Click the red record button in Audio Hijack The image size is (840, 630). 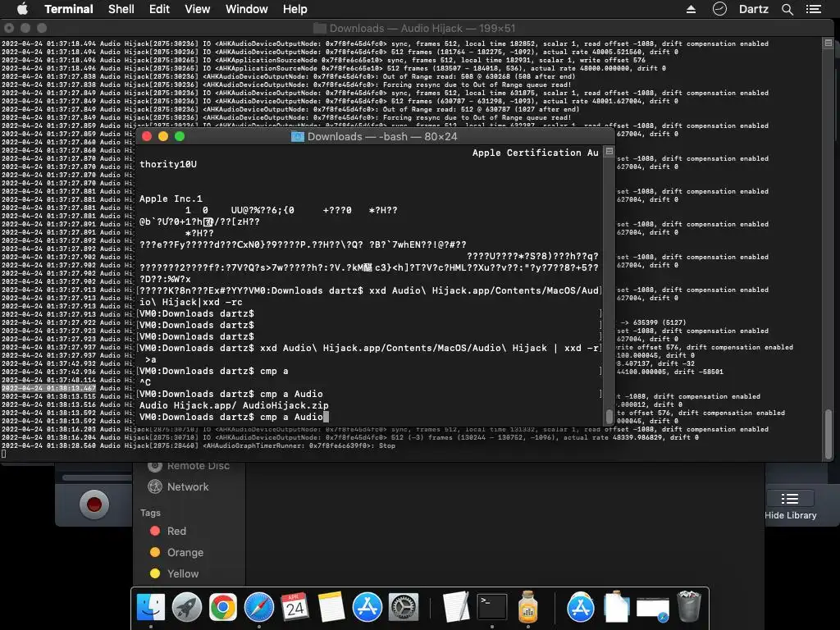coord(94,504)
